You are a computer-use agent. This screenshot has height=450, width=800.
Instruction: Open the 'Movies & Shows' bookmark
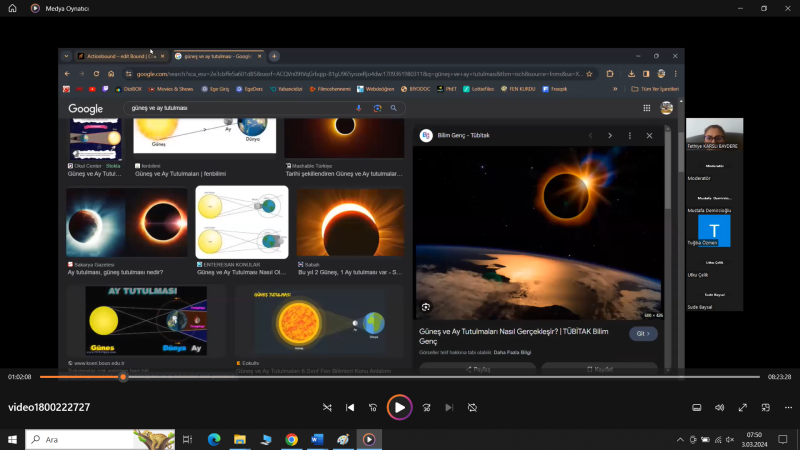(171, 89)
